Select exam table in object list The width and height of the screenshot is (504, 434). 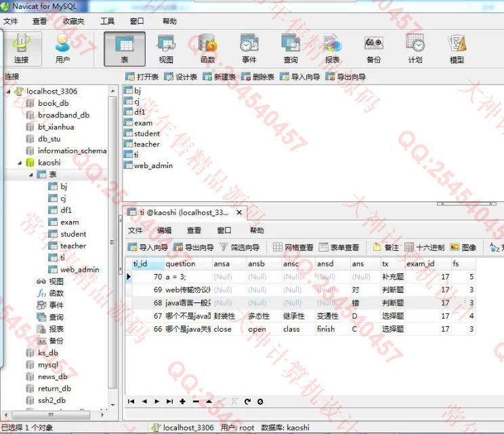pyautogui.click(x=143, y=123)
